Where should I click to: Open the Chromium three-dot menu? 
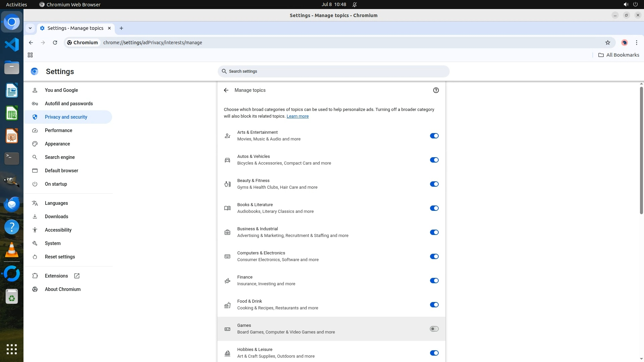[x=636, y=43]
